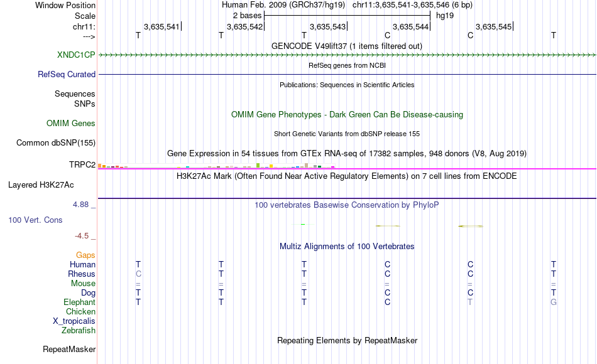Click the Rhesus species label
This screenshot has width=597, height=364.
(82, 274)
